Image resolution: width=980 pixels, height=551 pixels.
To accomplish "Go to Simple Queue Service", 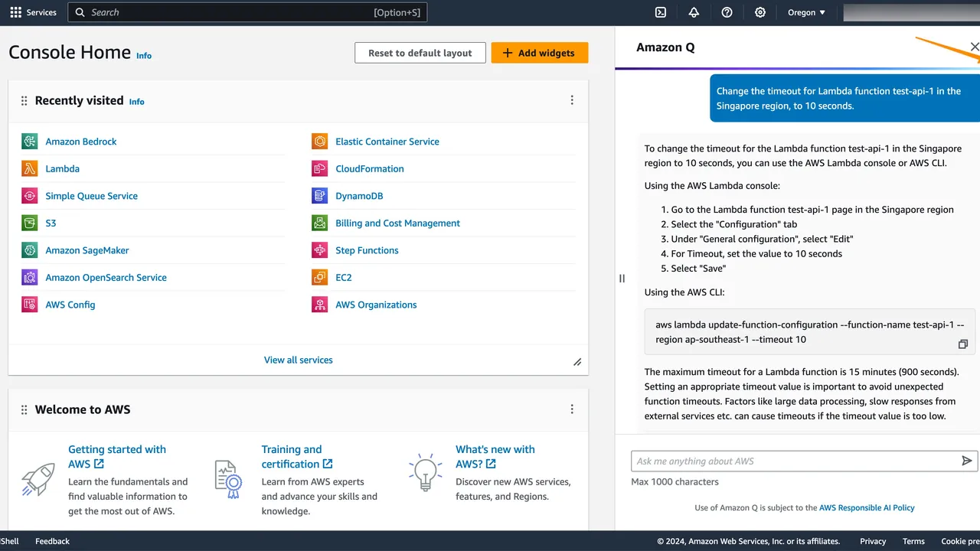I will (92, 196).
